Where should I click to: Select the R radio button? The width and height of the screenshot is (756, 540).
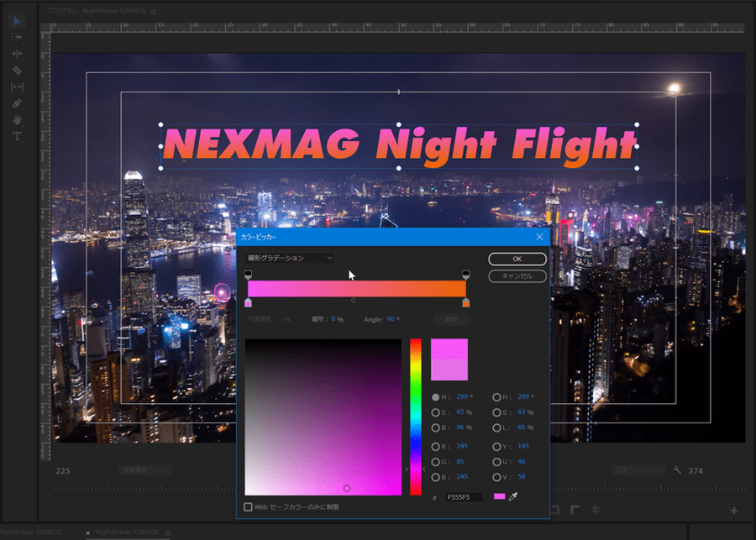(x=435, y=447)
